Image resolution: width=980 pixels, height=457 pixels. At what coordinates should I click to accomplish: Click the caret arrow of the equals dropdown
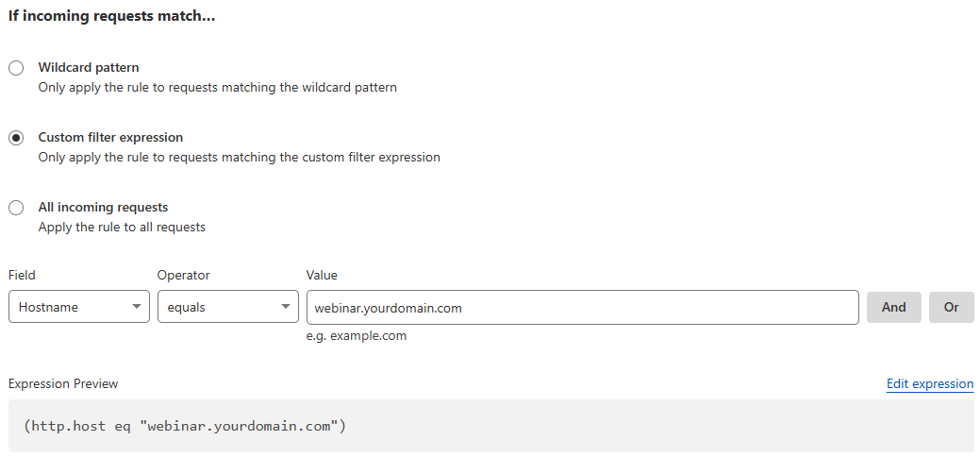[x=286, y=307]
